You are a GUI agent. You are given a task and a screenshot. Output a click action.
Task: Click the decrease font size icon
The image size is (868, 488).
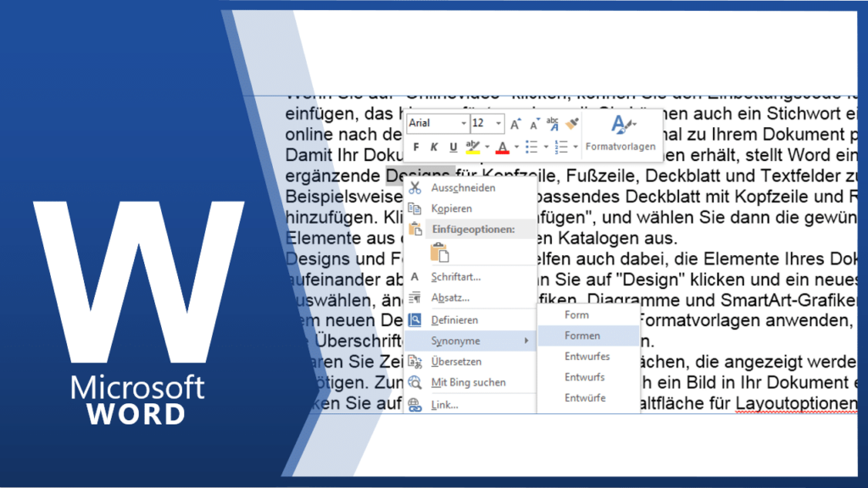(x=533, y=124)
